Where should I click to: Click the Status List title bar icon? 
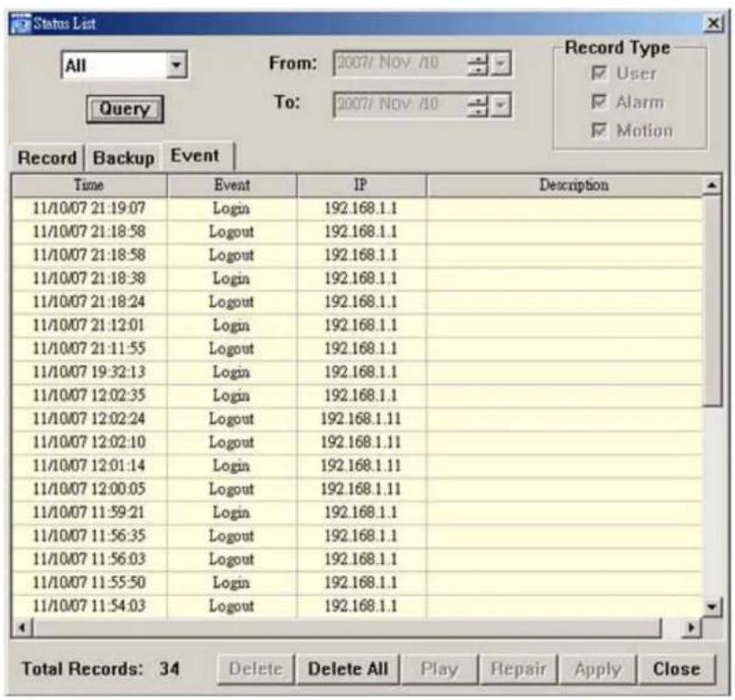[x=20, y=23]
